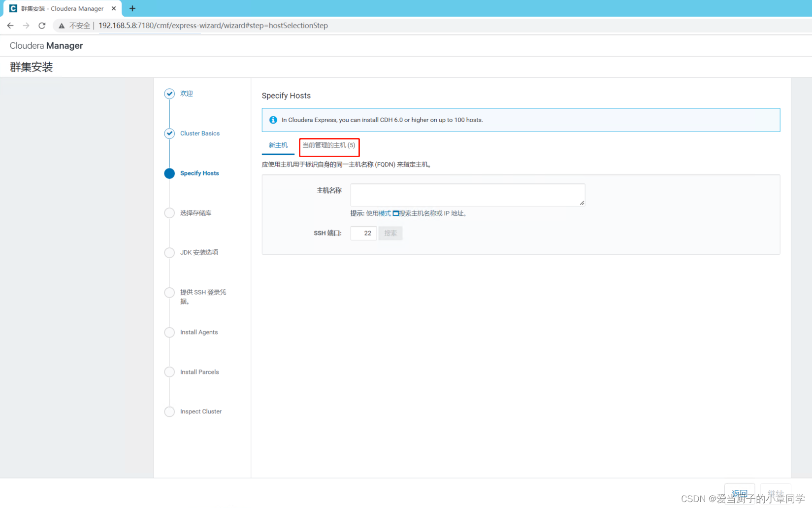Click the JDK 安装选项 step circle
Screen dimensions: 812x508
(x=169, y=253)
